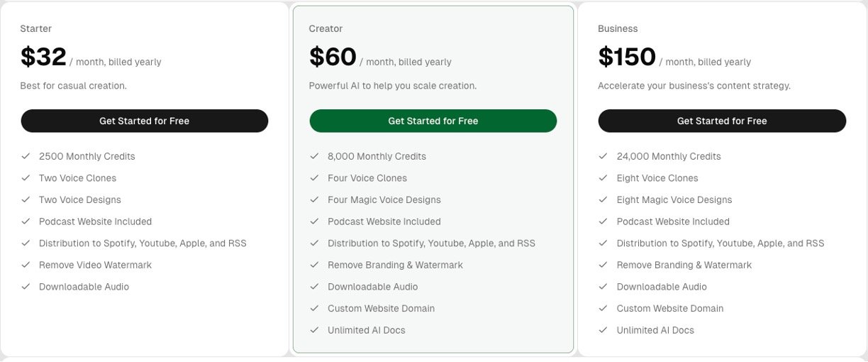
Task: Click checkmark next to Creator's Unlimited AI Docs
Action: click(314, 330)
